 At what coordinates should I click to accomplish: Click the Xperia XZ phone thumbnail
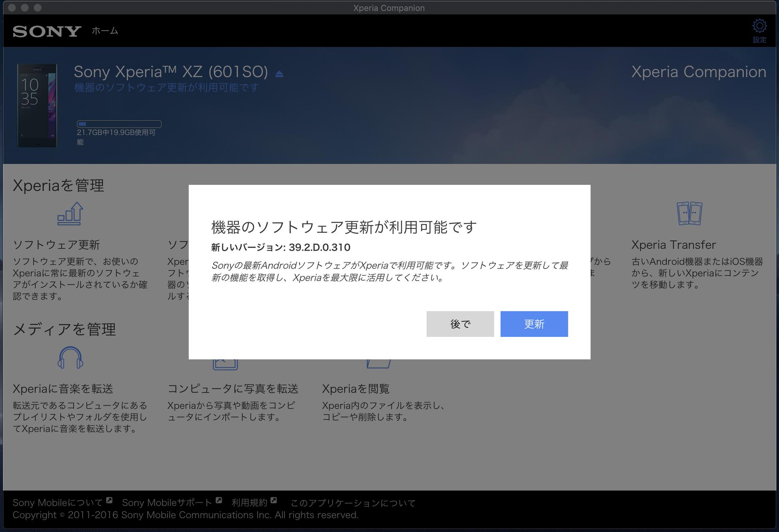coord(37,105)
